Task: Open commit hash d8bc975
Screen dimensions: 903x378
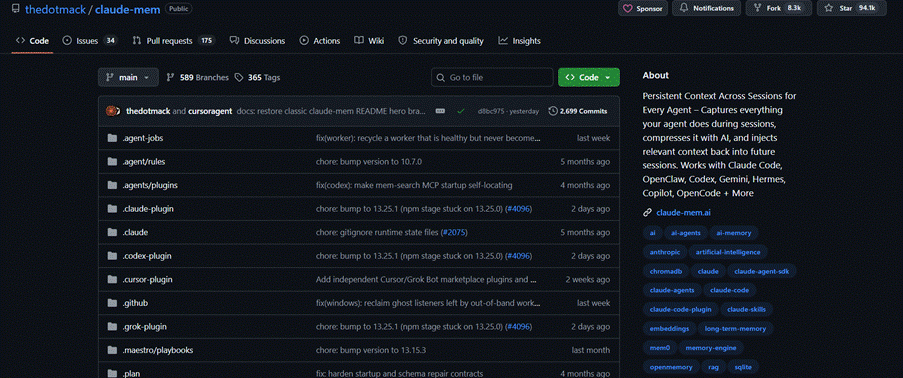Action: coord(490,111)
